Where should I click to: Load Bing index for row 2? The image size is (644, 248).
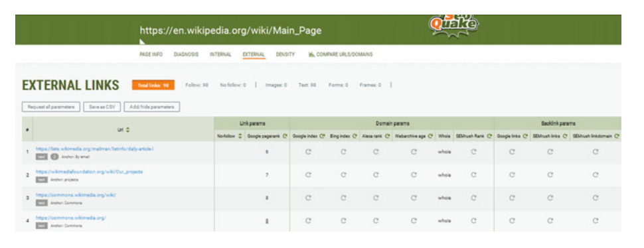click(344, 174)
